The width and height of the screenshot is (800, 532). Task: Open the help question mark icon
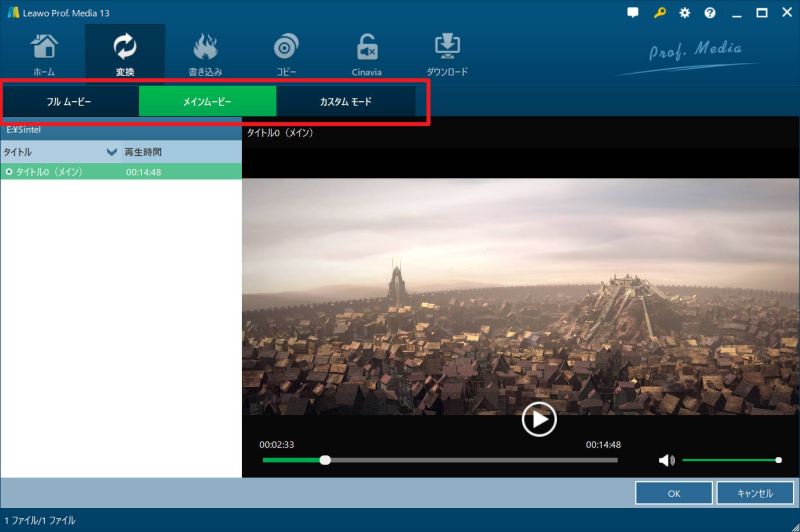pos(710,13)
